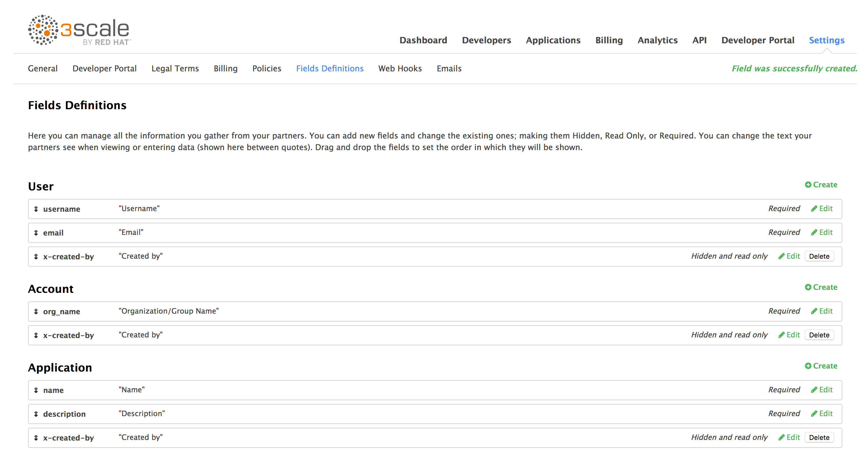This screenshot has width=868, height=457.
Task: Click the drag handle on the User x-created-by field
Action: click(36, 257)
